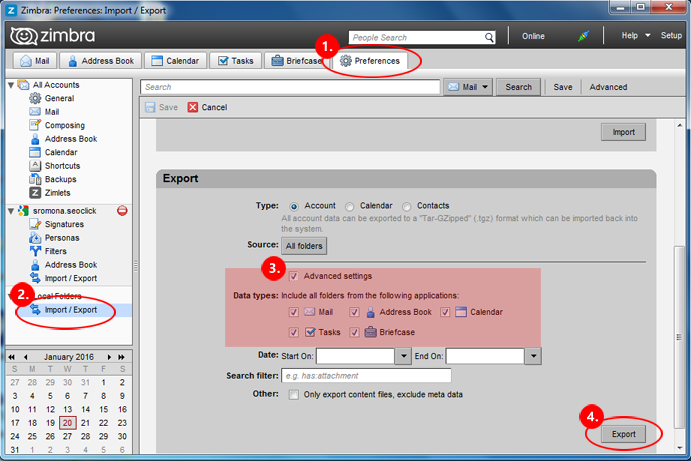
Task: Click the Import button
Action: pyautogui.click(x=623, y=132)
